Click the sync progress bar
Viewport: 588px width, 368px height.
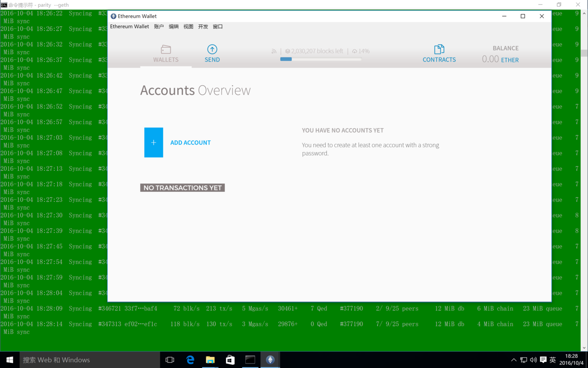click(x=321, y=59)
